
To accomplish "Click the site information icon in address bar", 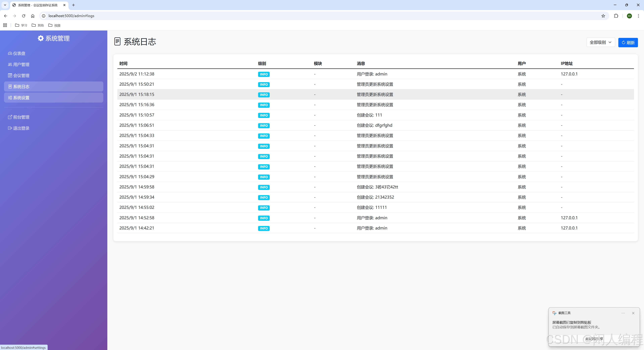I will tap(43, 16).
